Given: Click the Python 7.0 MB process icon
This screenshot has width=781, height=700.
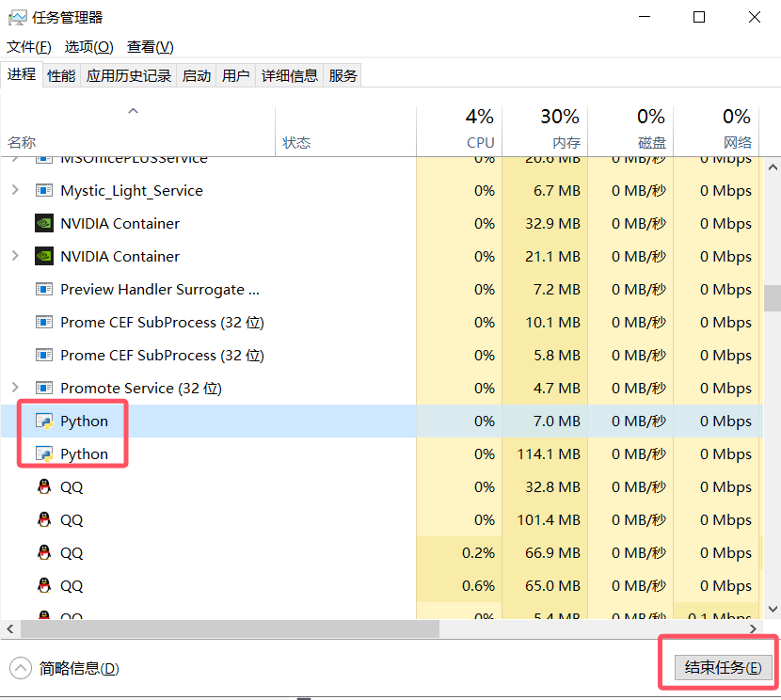Looking at the screenshot, I should click(44, 422).
